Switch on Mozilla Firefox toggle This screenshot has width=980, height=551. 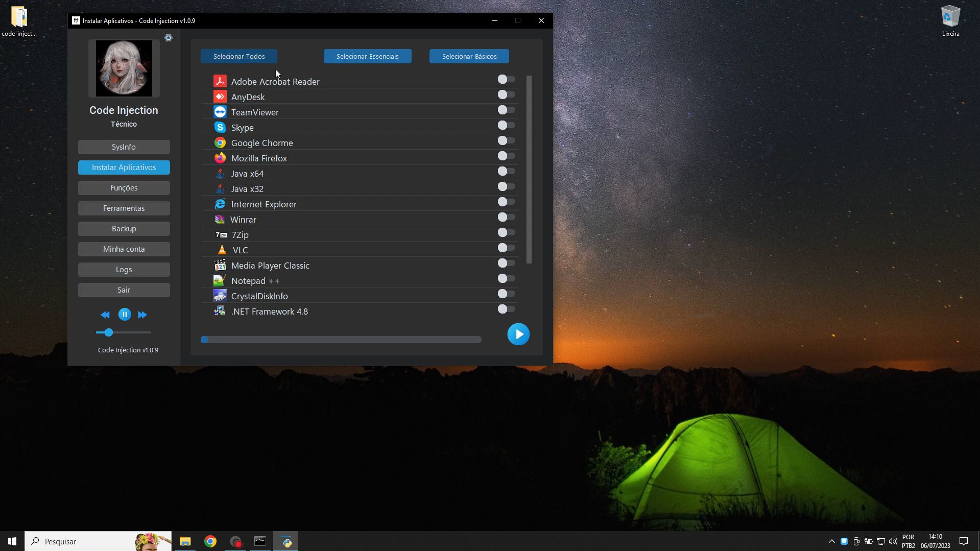click(506, 156)
